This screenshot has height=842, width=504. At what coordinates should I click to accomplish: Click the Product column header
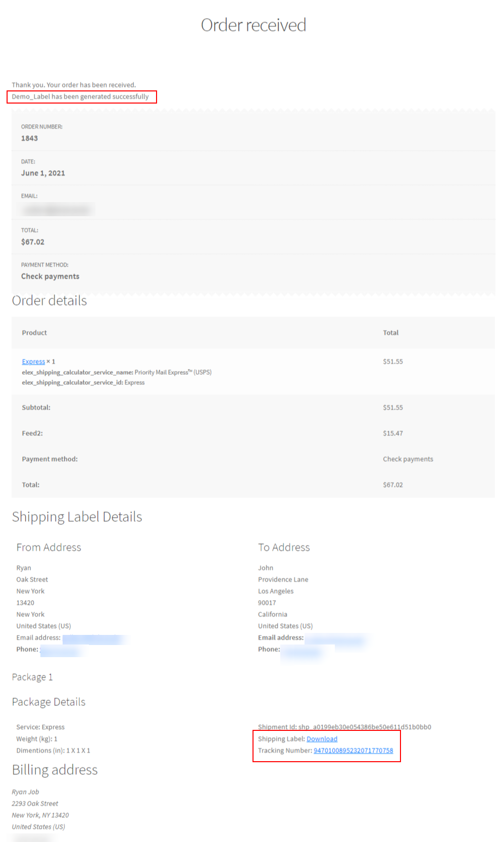[34, 333]
